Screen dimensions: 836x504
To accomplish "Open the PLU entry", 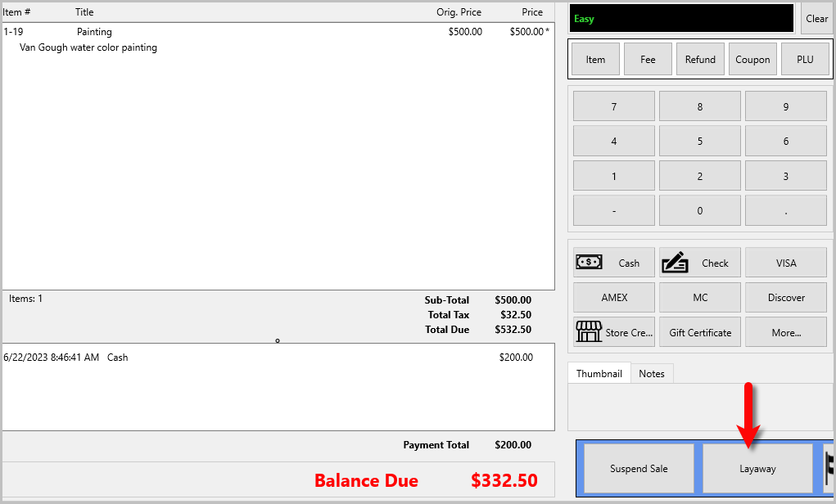I will pos(805,59).
